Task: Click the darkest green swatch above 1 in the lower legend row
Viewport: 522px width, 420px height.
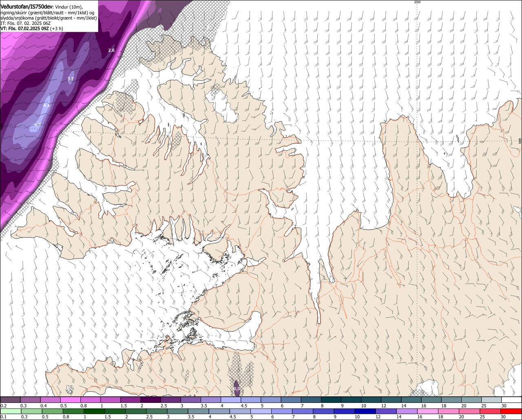Action: click(x=93, y=411)
